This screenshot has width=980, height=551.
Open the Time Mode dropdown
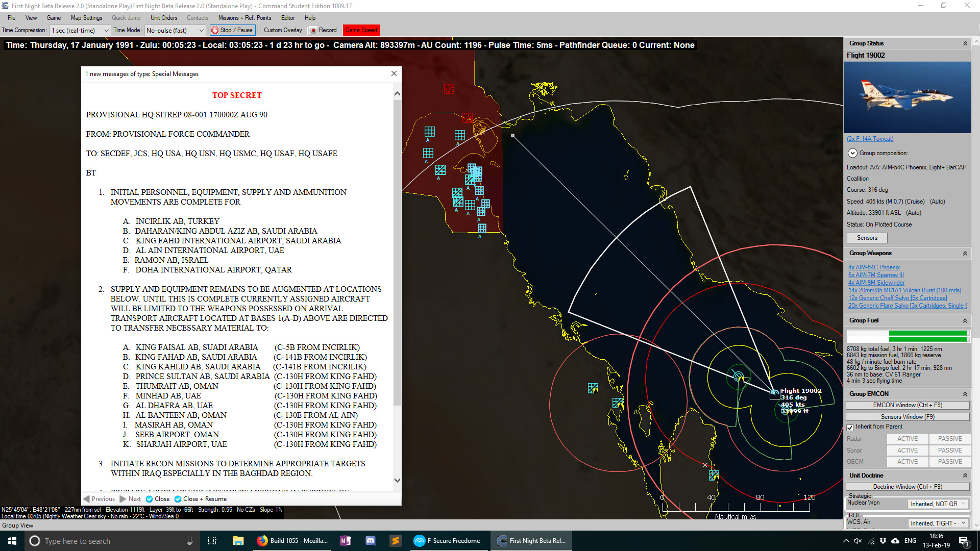[202, 30]
